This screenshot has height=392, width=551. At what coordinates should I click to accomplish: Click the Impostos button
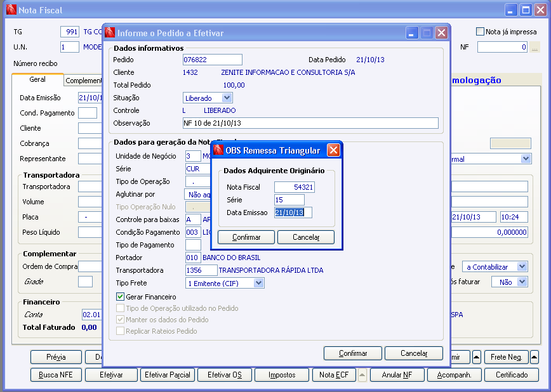pyautogui.click(x=281, y=375)
